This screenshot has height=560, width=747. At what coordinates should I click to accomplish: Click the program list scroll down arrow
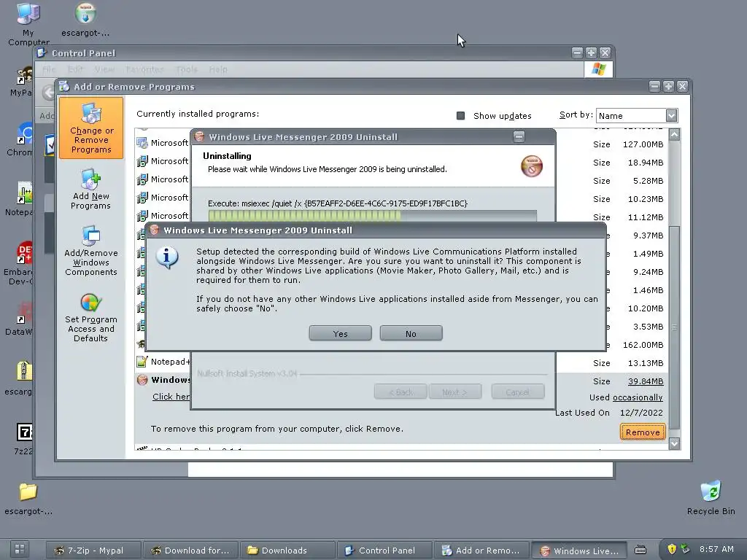pyautogui.click(x=674, y=444)
